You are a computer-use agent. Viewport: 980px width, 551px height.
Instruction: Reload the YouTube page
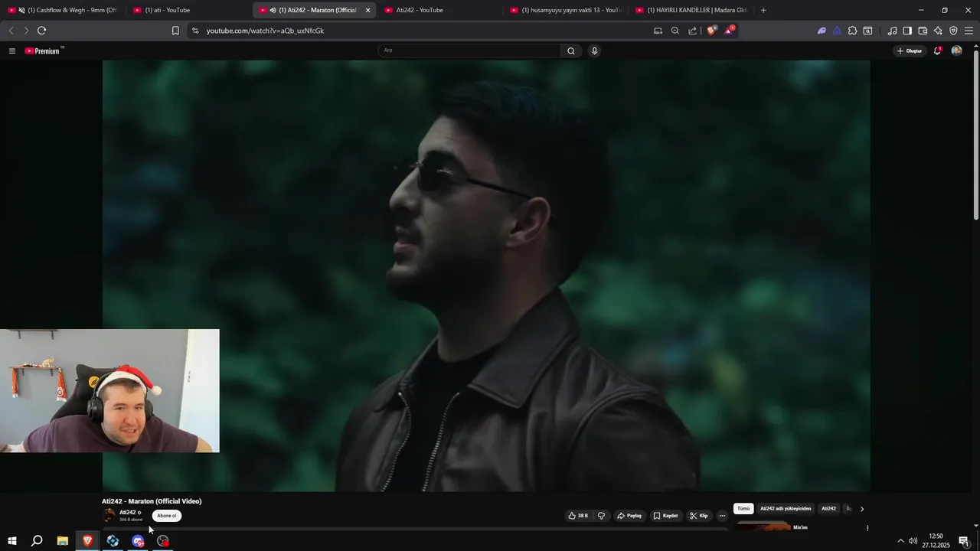pyautogui.click(x=41, y=31)
